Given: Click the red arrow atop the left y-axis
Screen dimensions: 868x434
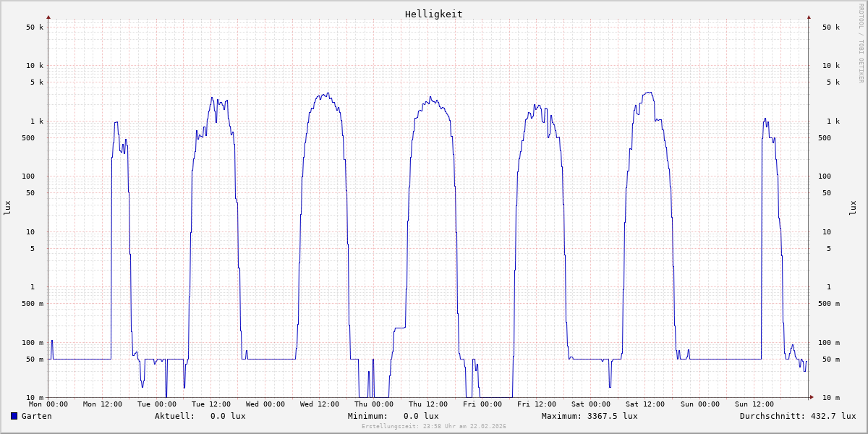Looking at the screenshot, I should 48,17.
